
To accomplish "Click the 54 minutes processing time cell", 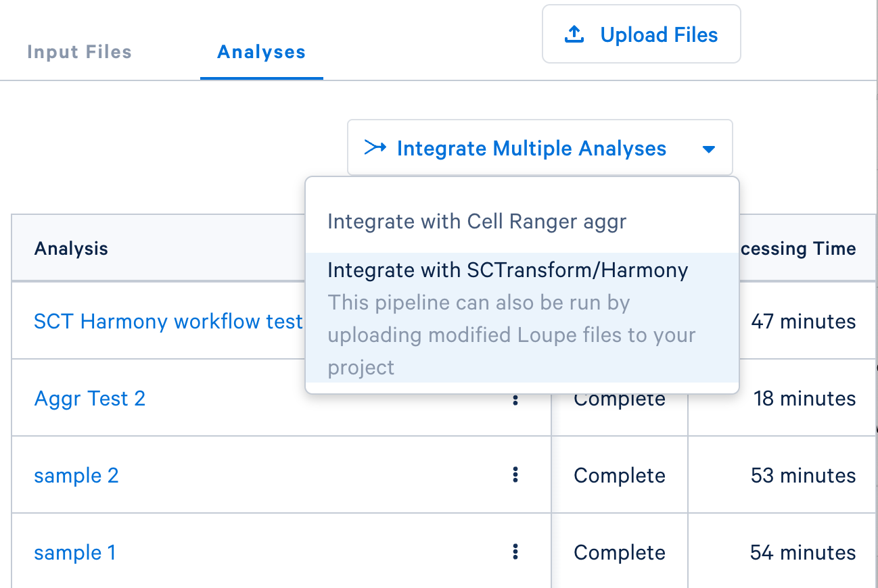I will pos(802,552).
